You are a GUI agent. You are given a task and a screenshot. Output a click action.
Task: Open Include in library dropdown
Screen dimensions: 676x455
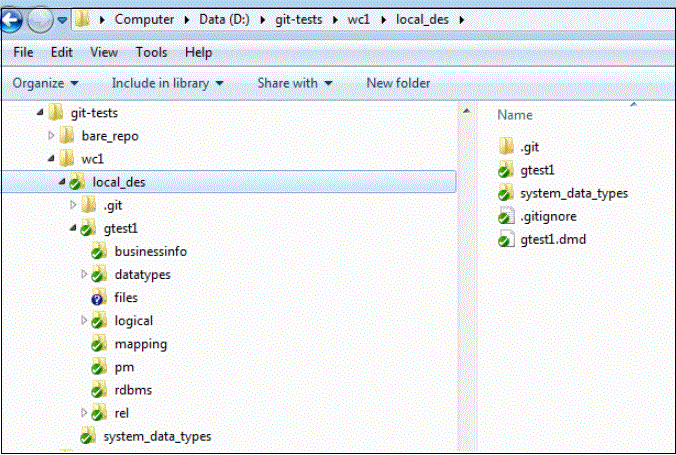(167, 83)
